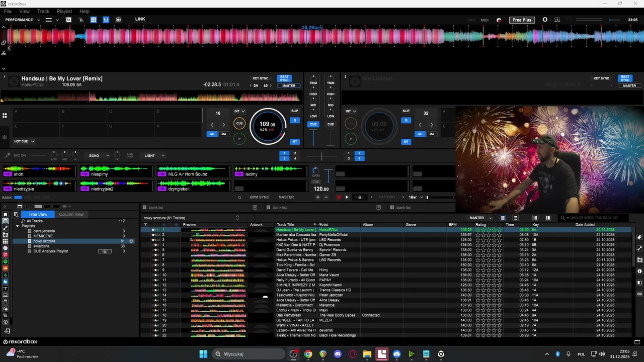Screen dimensions: 644x362
Task: Toggle the mixer panel icon
Action: tap(106, 20)
